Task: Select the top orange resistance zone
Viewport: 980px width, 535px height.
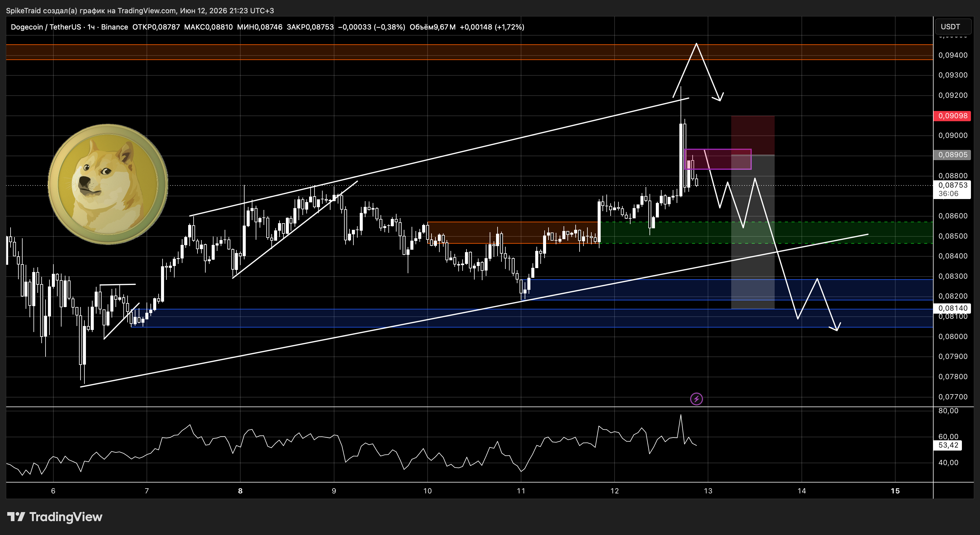Action: point(469,52)
